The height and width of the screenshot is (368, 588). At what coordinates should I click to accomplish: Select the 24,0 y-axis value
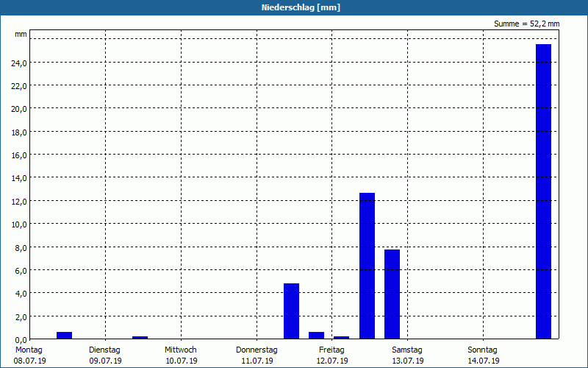pyautogui.click(x=19, y=63)
